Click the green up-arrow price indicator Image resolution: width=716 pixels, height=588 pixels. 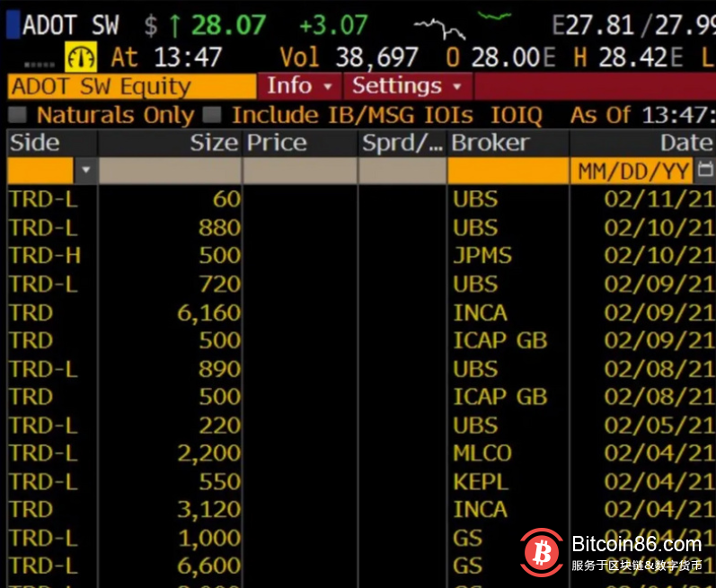tap(174, 25)
